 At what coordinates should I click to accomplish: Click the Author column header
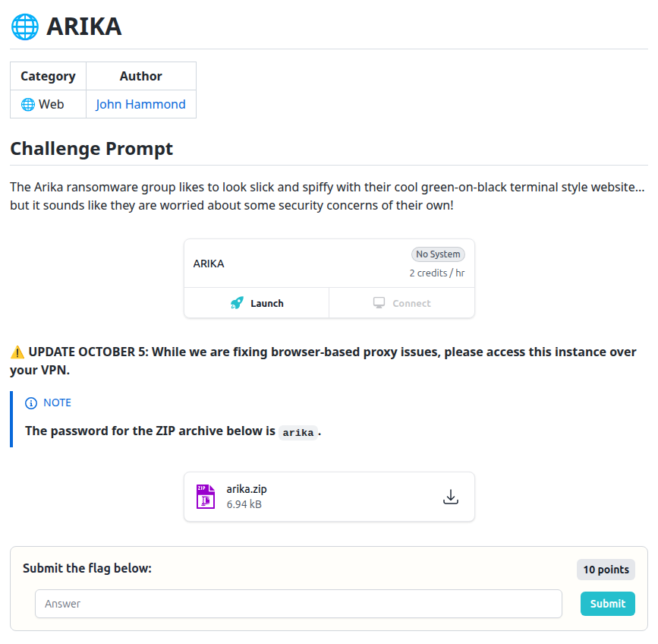141,76
